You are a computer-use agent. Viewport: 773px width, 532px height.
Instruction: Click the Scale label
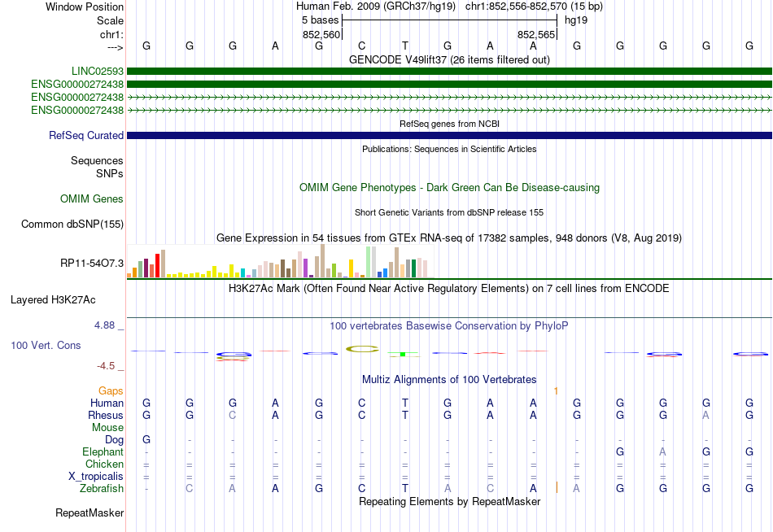(110, 20)
